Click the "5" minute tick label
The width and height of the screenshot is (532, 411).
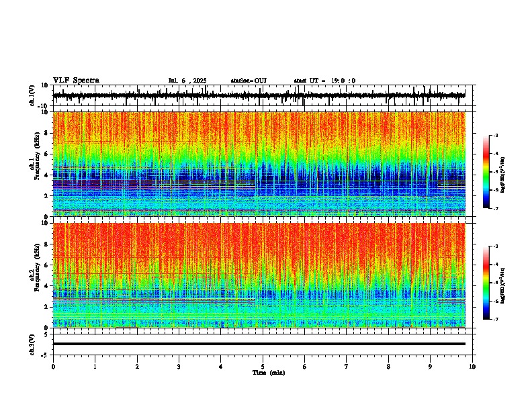[263, 367]
